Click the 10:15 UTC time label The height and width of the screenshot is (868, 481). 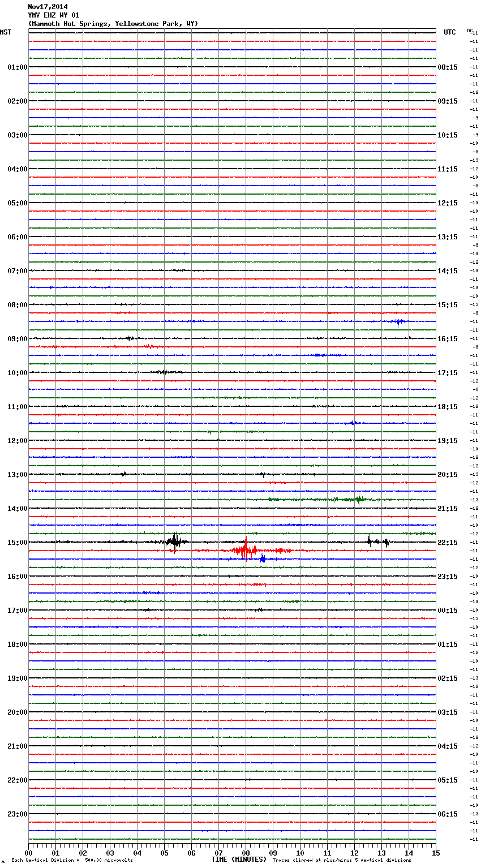pyautogui.click(x=448, y=135)
